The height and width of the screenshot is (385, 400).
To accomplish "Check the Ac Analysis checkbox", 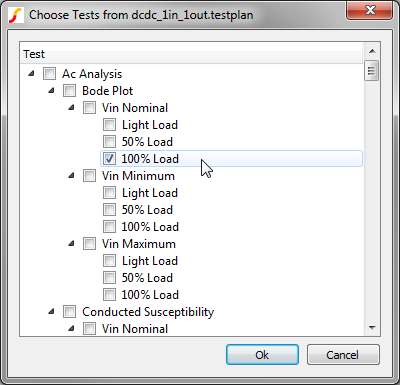I will click(49, 74).
